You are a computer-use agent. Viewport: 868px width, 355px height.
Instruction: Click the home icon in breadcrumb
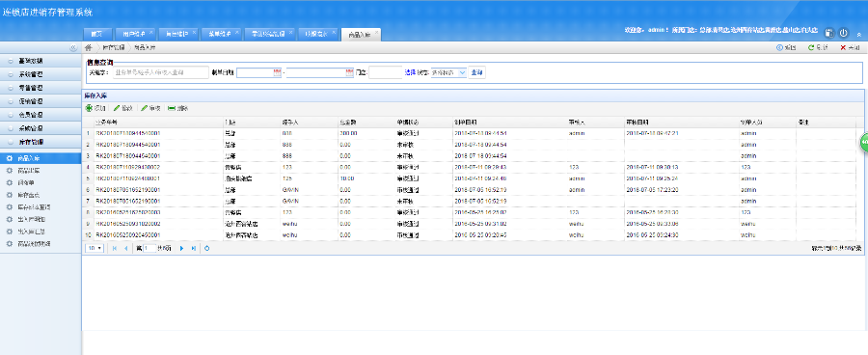pyautogui.click(x=88, y=47)
